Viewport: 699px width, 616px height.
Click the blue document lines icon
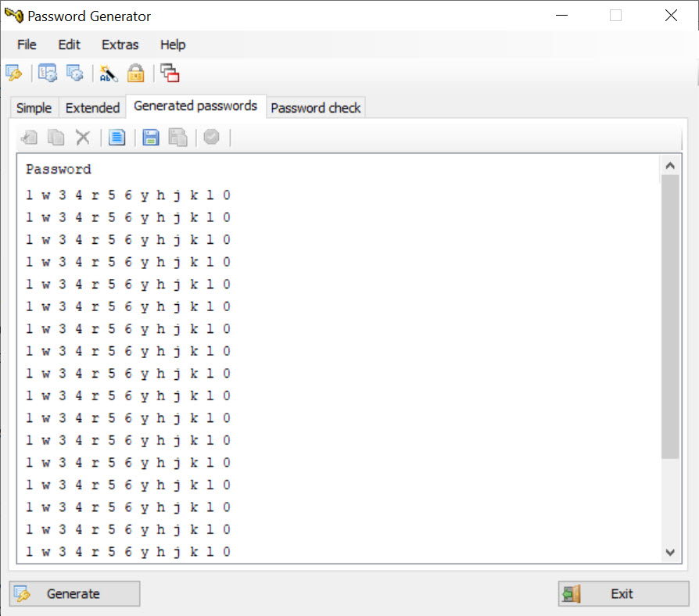[116, 138]
